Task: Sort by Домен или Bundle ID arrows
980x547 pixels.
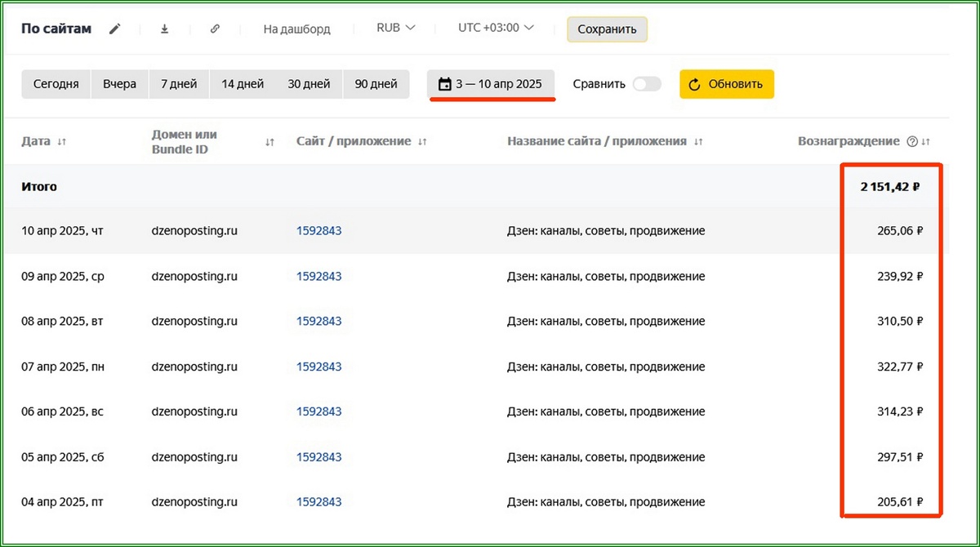Action: tap(269, 142)
